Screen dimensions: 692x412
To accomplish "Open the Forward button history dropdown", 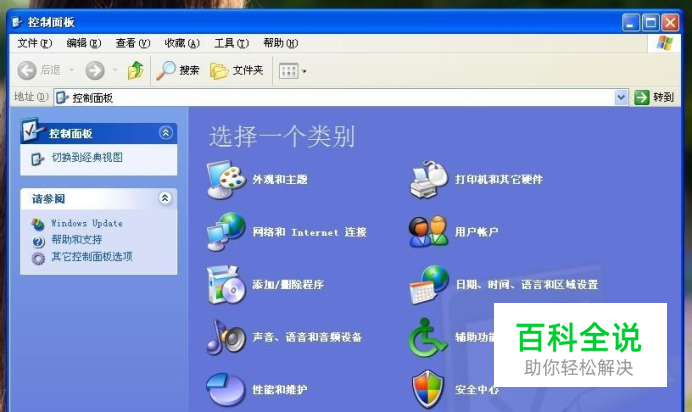I will tap(115, 70).
